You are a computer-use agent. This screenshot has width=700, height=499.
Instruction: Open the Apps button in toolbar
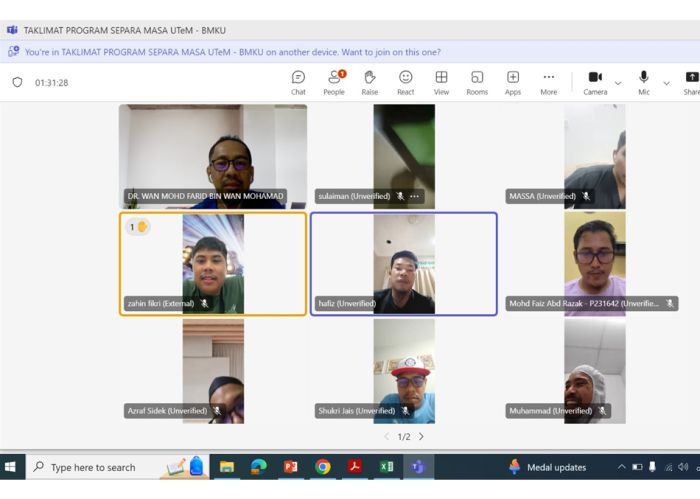(x=512, y=82)
